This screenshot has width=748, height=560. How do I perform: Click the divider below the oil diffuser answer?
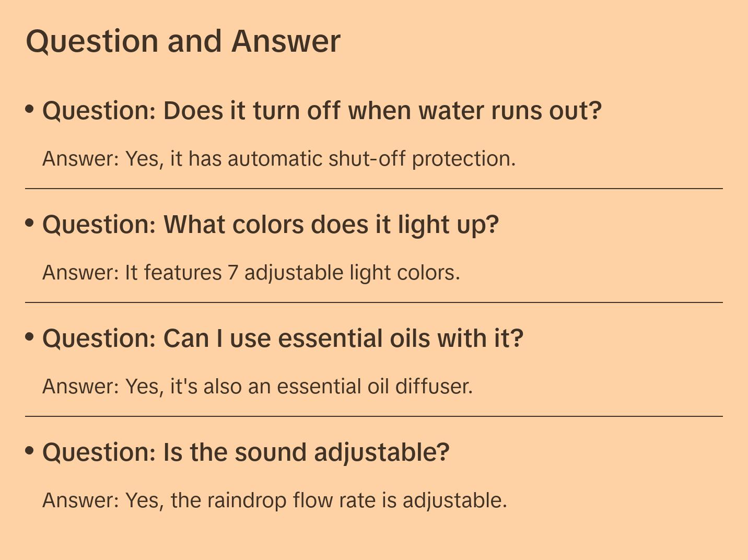[374, 416]
